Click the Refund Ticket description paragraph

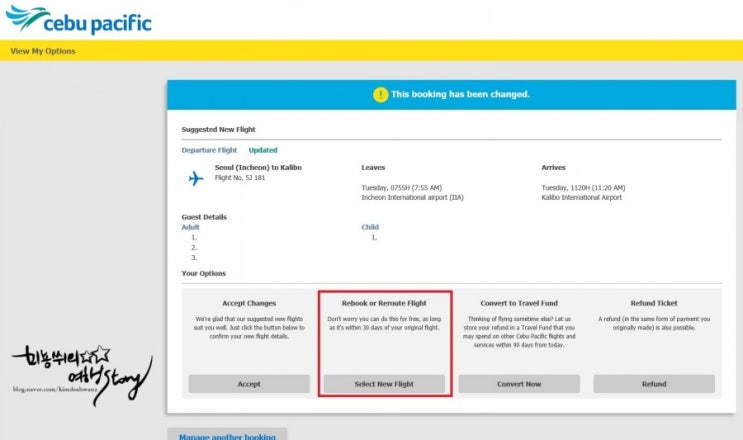(x=654, y=323)
